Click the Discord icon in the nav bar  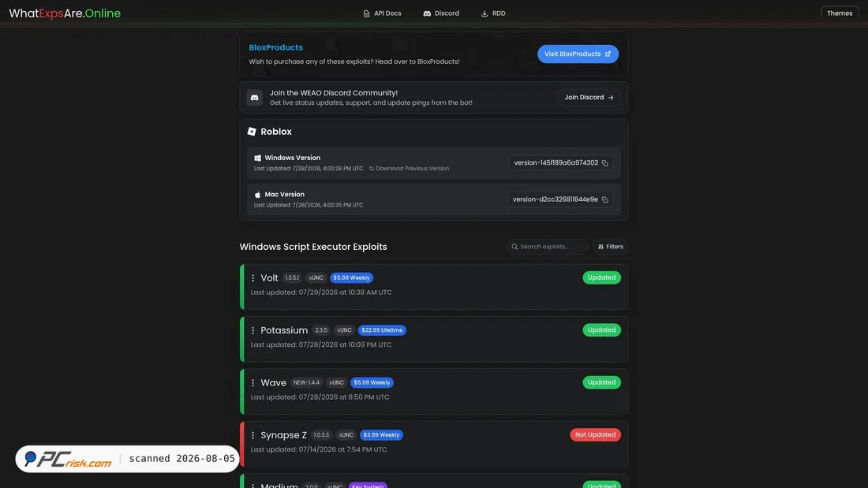coord(427,13)
